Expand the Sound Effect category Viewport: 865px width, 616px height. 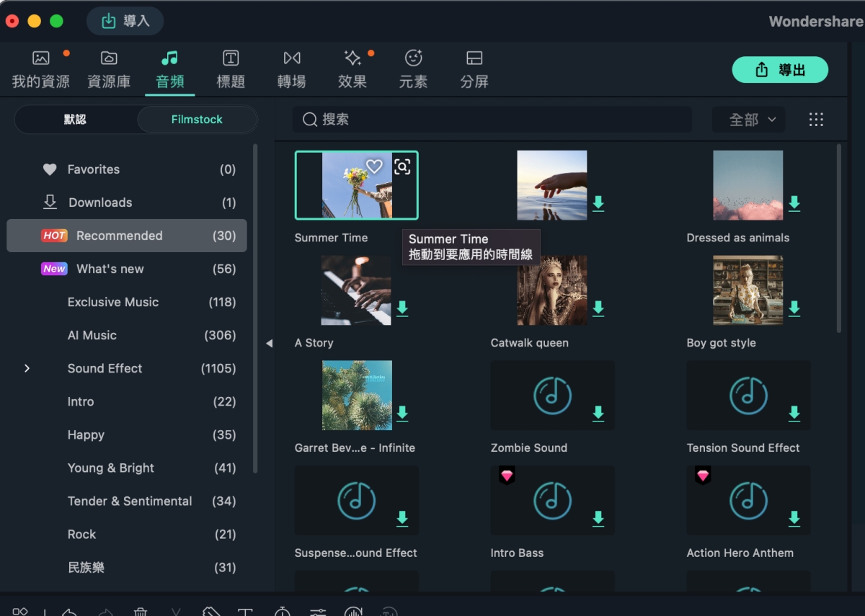tap(27, 368)
